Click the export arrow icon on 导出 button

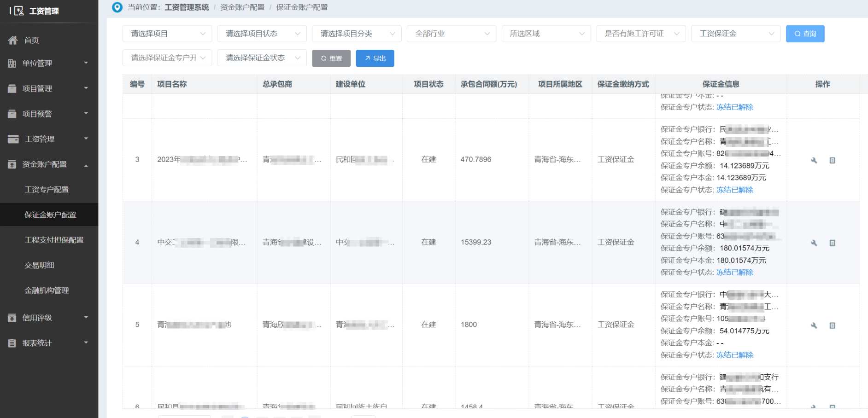pos(367,58)
